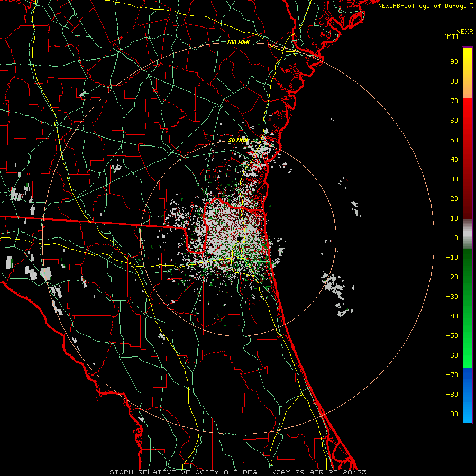
Task: Click the 40 value on the velocity scale
Action: [x=454, y=159]
